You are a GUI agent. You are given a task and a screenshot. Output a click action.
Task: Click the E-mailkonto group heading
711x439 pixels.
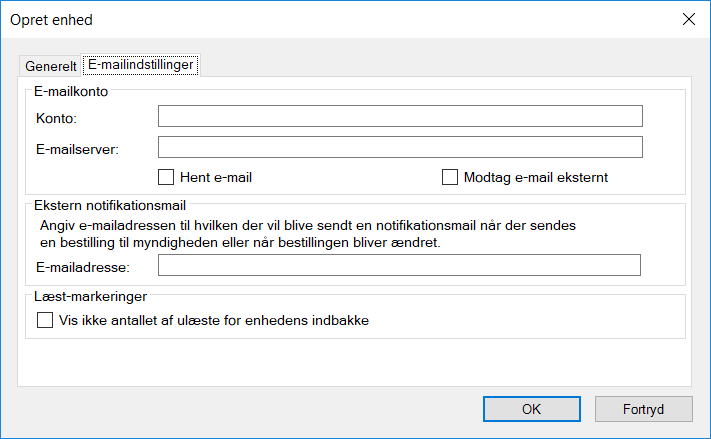71,91
